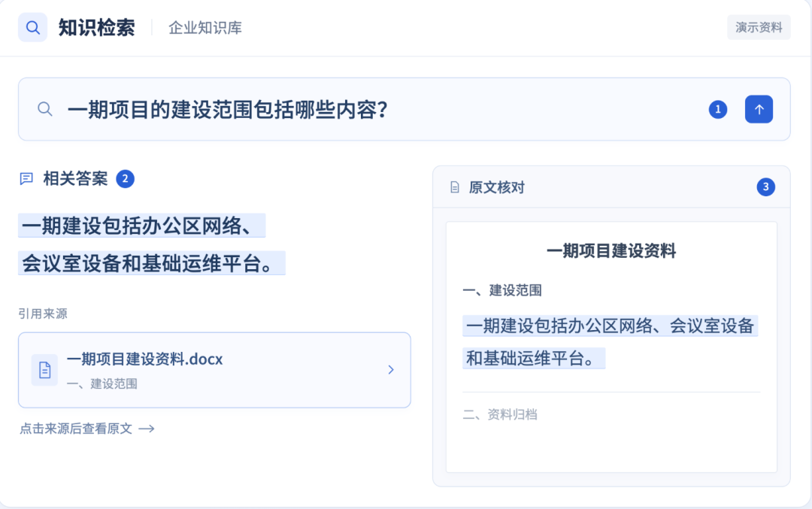Click the badge 2 next to 相关答案
The image size is (812, 509).
[x=125, y=179]
